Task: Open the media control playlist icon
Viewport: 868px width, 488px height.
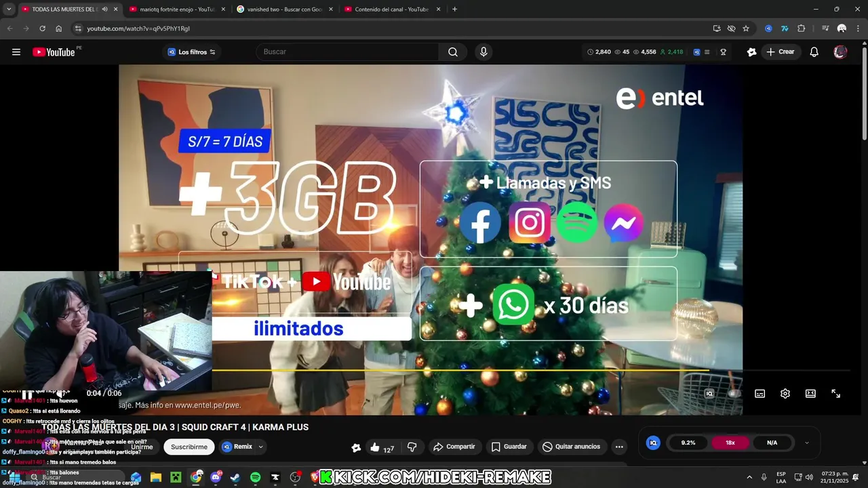Action: pyautogui.click(x=825, y=28)
